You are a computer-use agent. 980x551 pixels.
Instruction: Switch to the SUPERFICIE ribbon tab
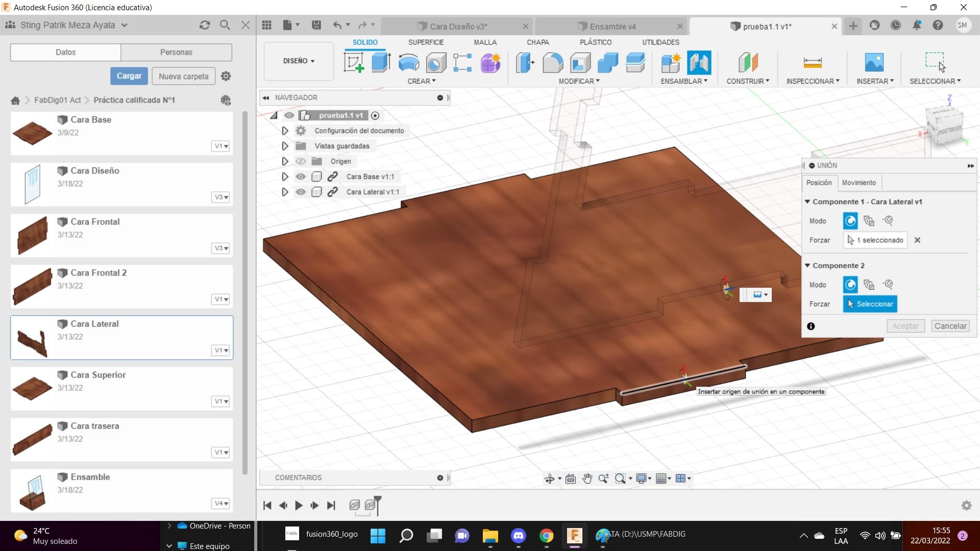(426, 42)
